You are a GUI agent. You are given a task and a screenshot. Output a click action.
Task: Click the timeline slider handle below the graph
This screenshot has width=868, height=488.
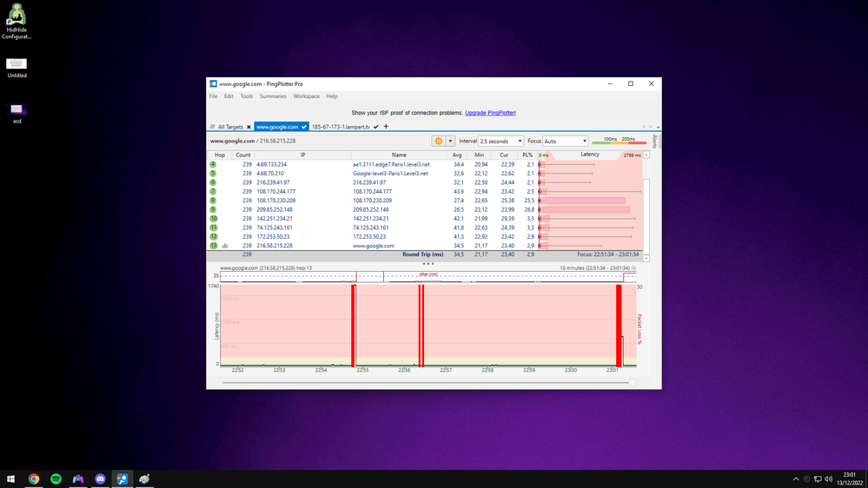tap(632, 382)
